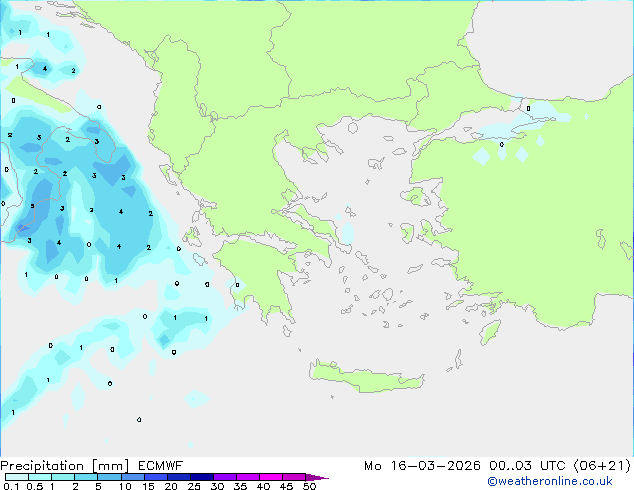Click the 25–30 mm navy legend swatch
Screen dimensions: 634x490
201,477
